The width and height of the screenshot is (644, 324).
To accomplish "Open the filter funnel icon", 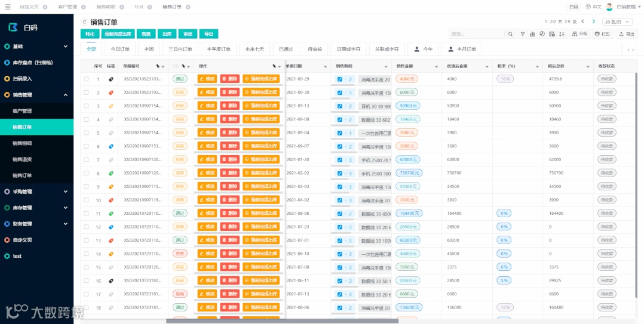I will click(522, 34).
